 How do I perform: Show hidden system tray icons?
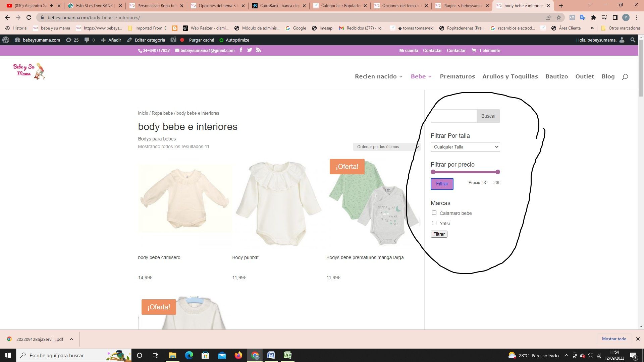[567, 355]
